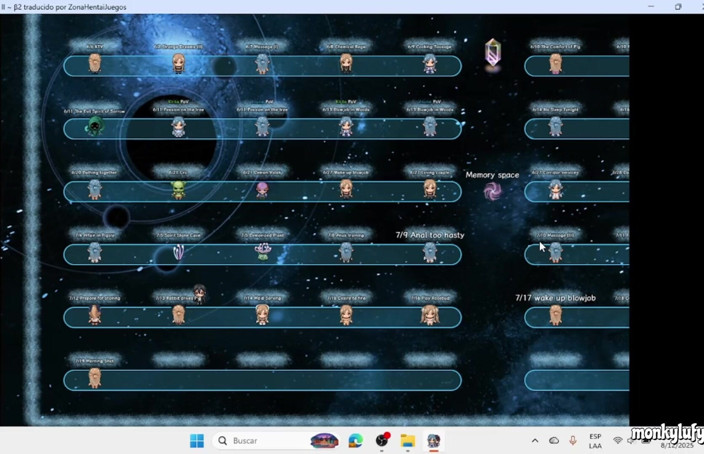Restore down the game window

coord(678,7)
